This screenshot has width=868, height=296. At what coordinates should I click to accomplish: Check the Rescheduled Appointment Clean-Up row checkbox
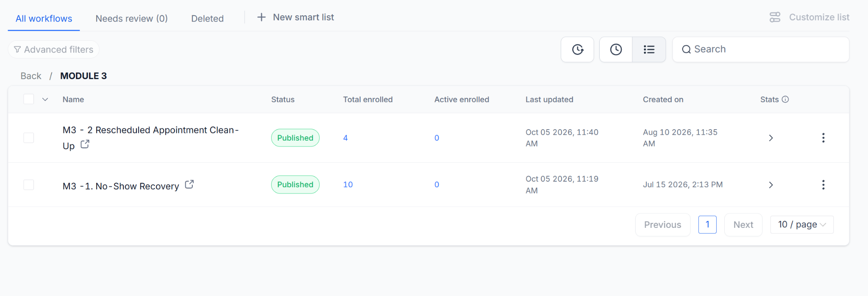coord(29,138)
